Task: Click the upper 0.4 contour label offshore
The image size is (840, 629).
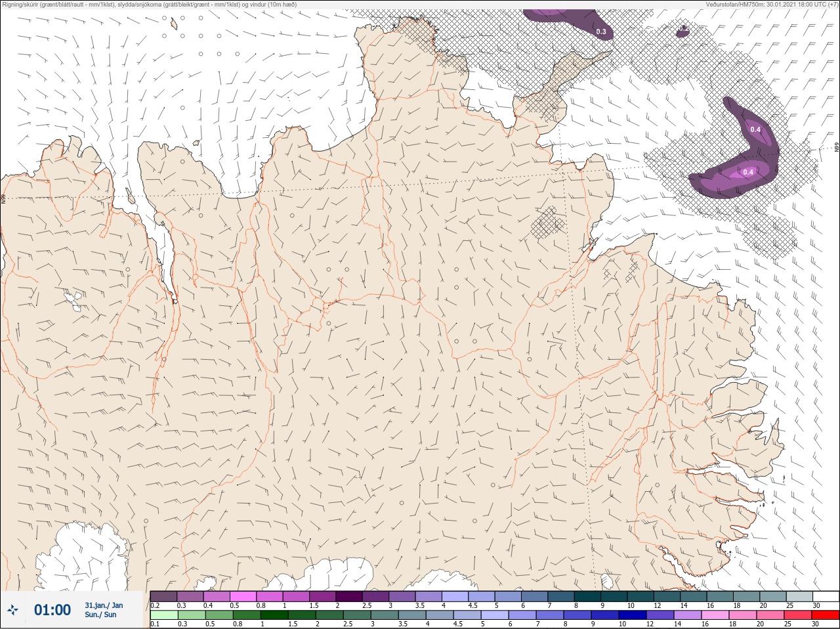Action: click(755, 129)
